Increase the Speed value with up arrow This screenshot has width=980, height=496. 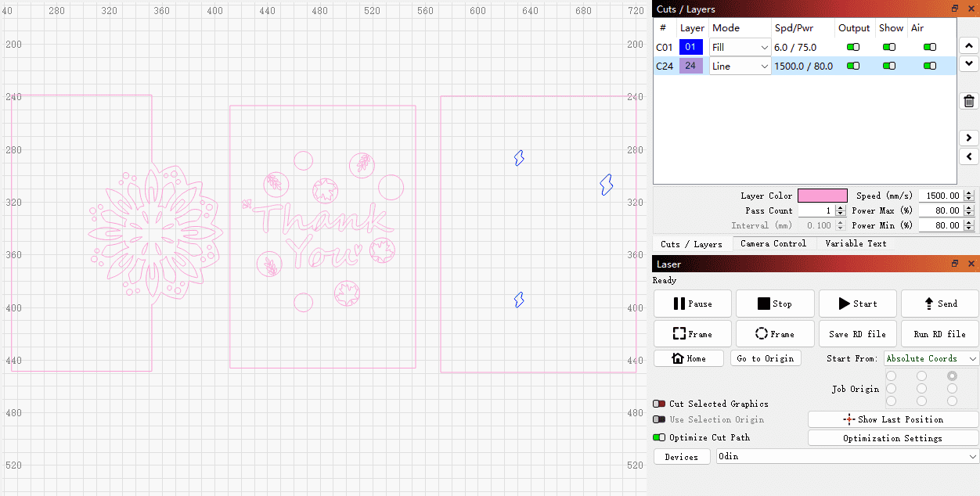click(x=969, y=193)
